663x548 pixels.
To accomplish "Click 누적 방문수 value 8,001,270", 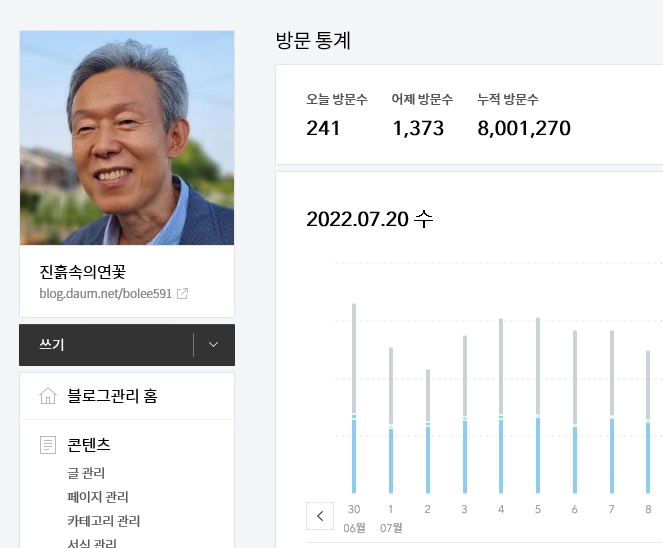I will 524,128.
